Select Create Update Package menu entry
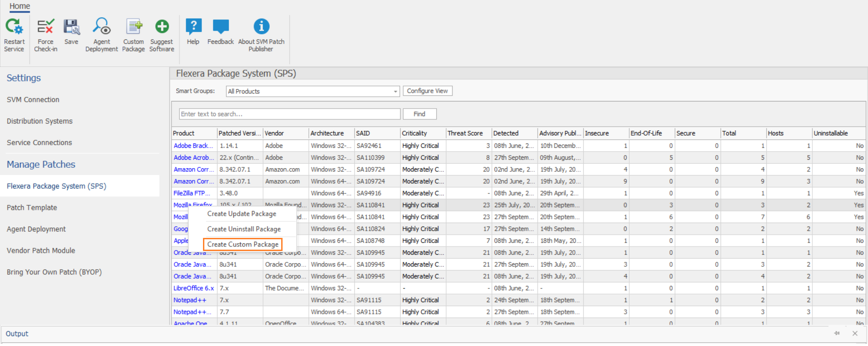This screenshot has height=346, width=868. coord(241,214)
